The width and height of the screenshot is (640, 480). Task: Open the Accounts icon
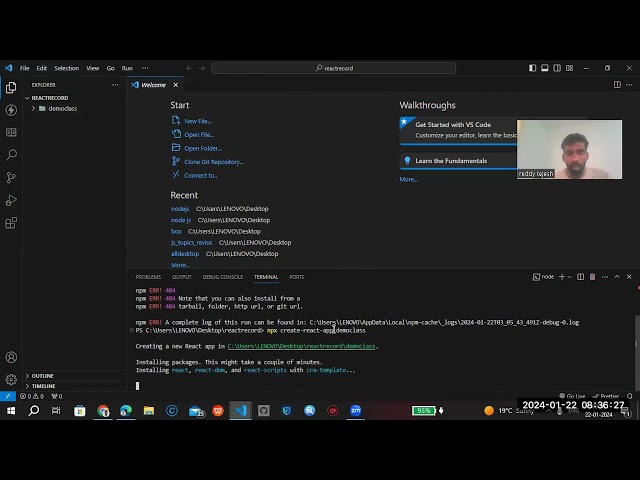click(x=11, y=357)
